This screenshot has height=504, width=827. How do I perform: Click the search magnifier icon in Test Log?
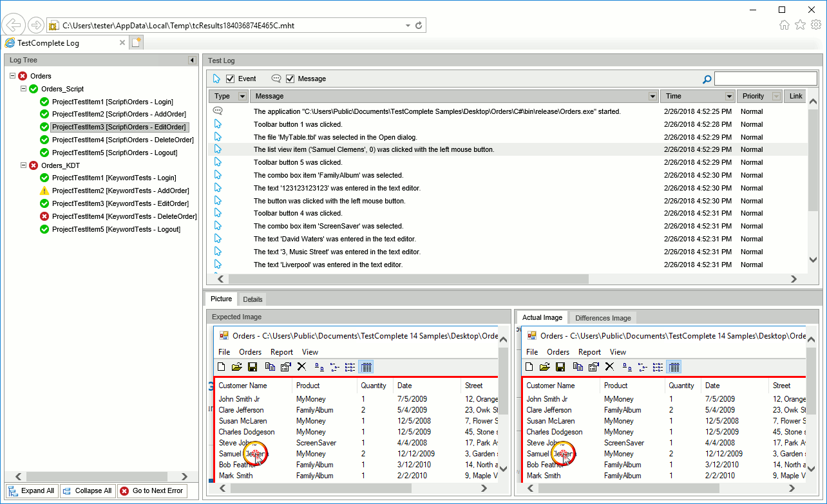(x=707, y=79)
